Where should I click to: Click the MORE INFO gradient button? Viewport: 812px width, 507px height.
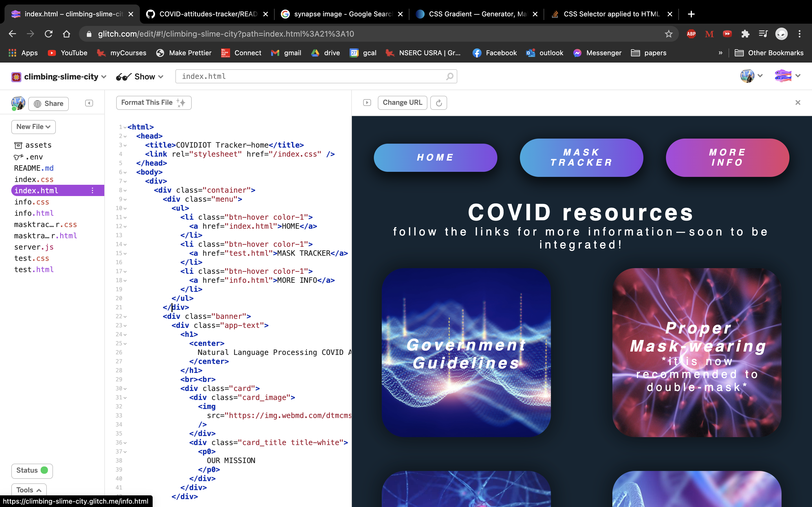(x=727, y=158)
